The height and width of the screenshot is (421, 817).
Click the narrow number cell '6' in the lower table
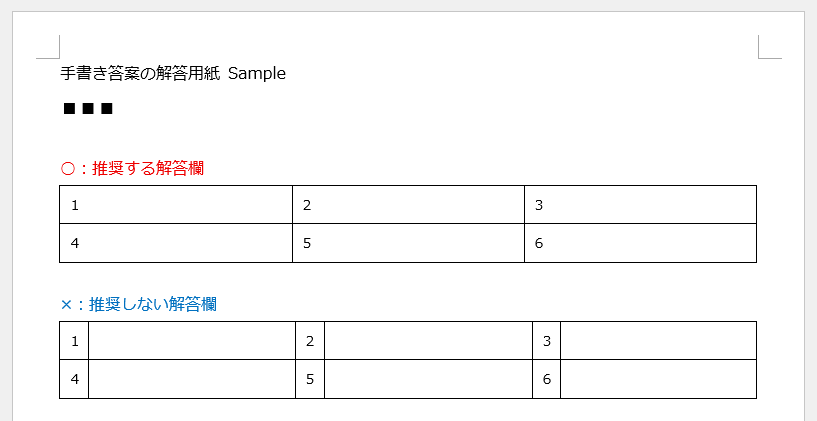[x=546, y=379]
